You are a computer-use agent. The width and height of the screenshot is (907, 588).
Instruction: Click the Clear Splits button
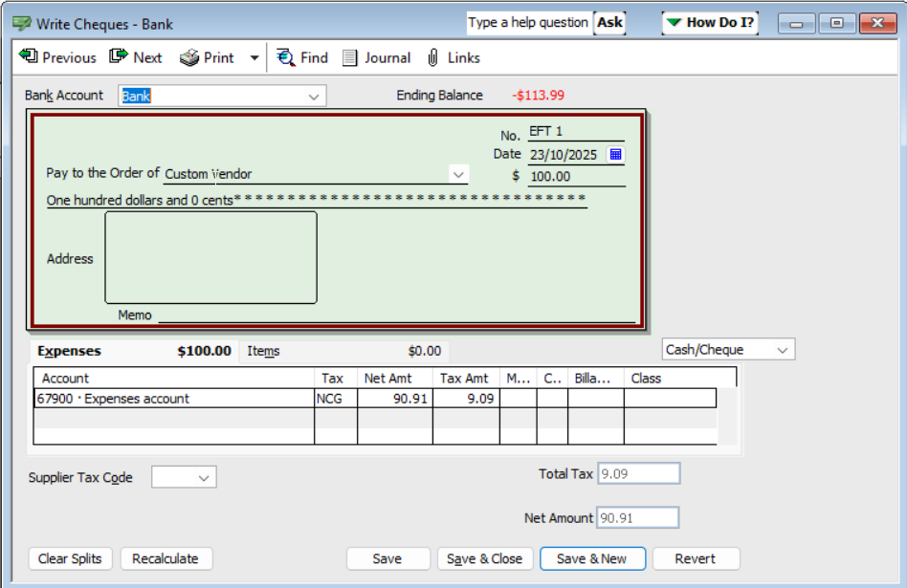point(70,558)
